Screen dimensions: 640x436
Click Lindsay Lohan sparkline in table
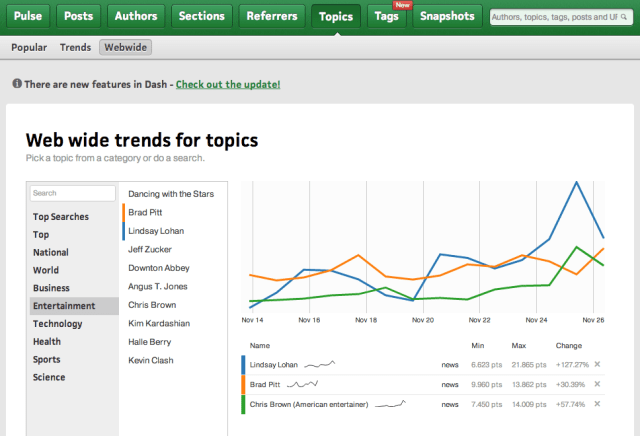[x=320, y=364]
